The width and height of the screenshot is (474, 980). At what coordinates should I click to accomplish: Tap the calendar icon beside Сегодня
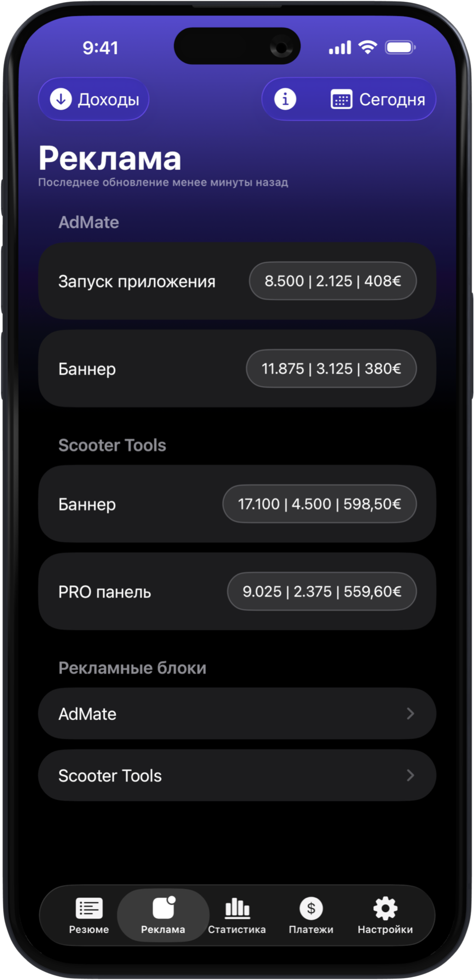coord(341,100)
